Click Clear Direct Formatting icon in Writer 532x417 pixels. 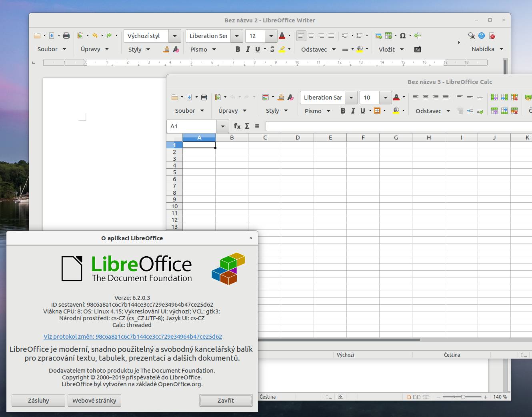click(176, 49)
